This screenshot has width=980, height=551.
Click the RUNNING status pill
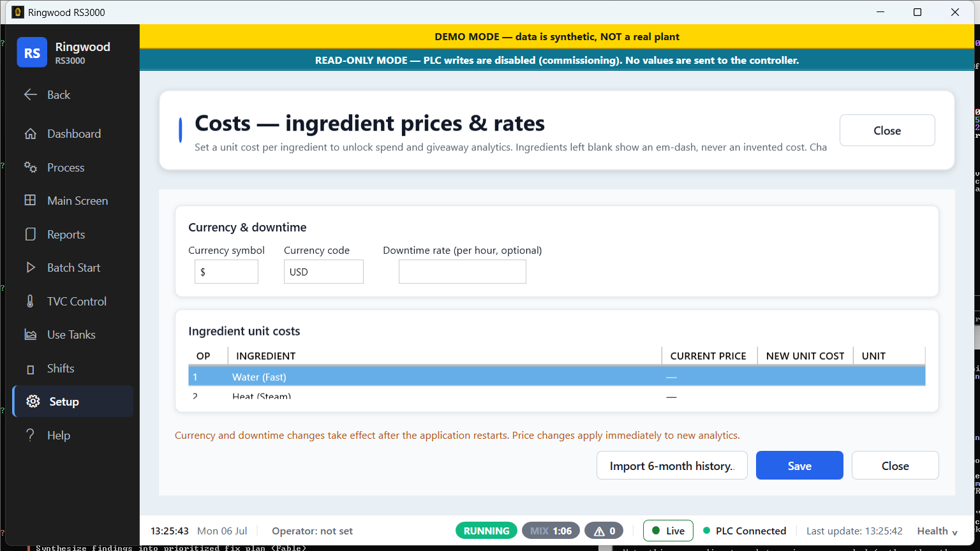tap(486, 531)
